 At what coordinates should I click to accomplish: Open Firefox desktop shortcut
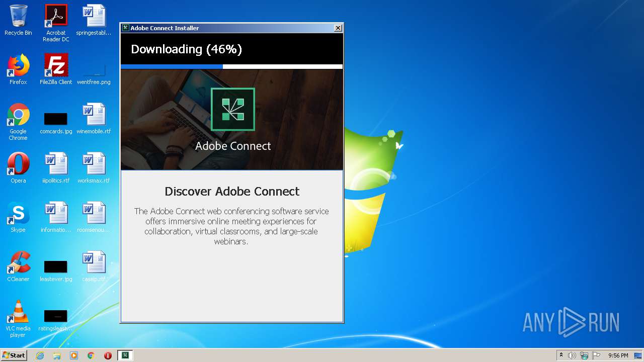tap(18, 69)
